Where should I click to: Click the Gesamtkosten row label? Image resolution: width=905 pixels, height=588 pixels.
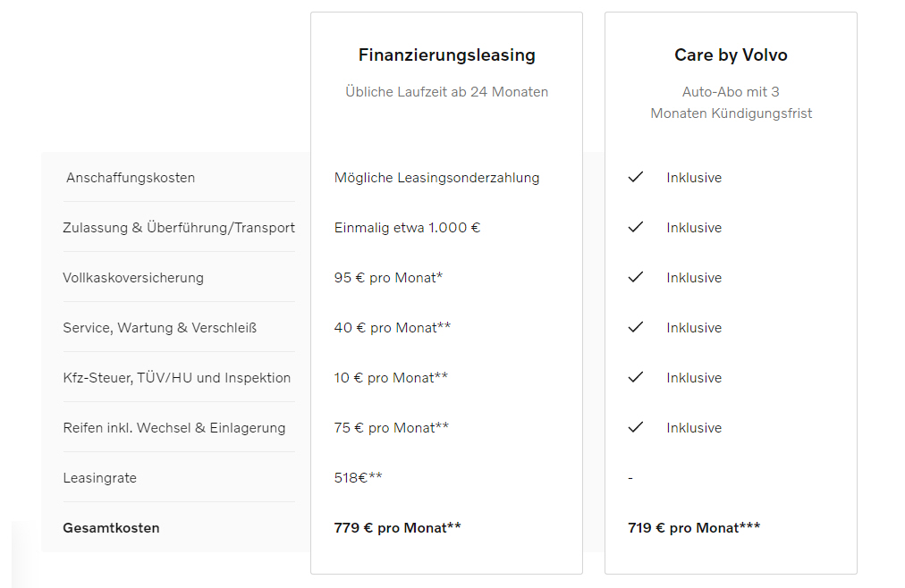[112, 528]
